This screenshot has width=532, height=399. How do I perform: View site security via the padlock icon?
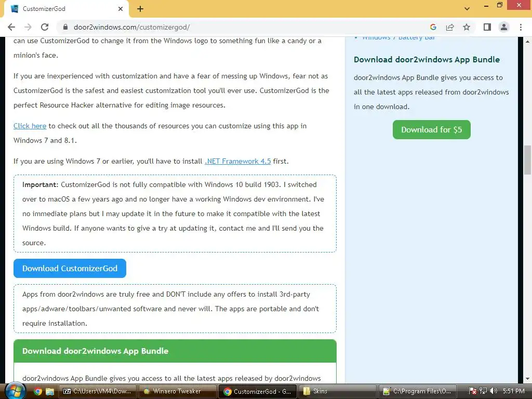coord(65,27)
